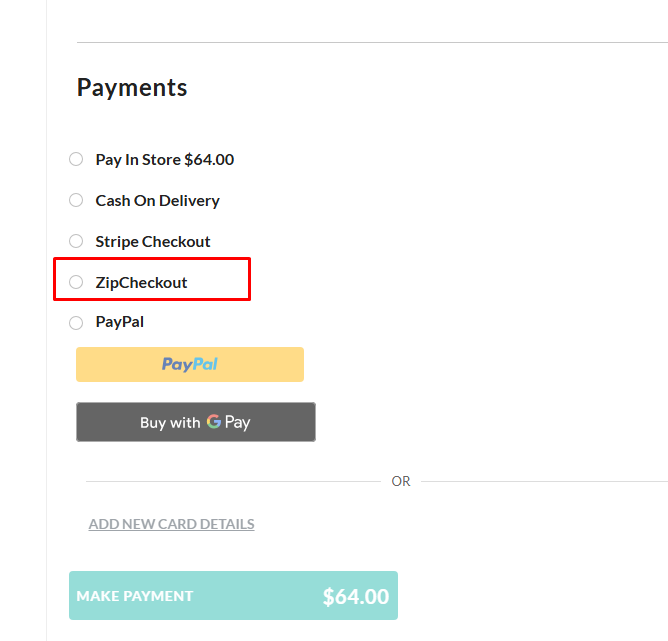Click the Pay In Store $64.00 label

(165, 159)
